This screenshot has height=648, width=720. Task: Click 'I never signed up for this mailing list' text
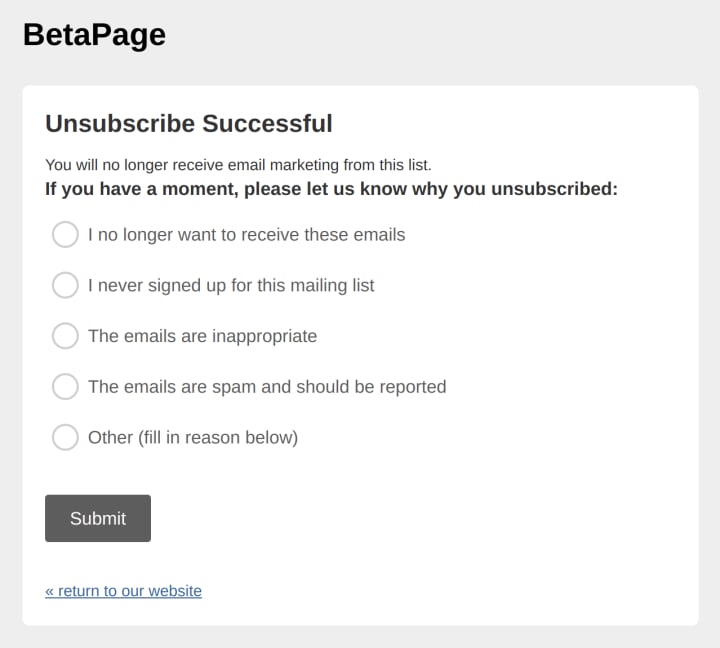click(x=231, y=285)
